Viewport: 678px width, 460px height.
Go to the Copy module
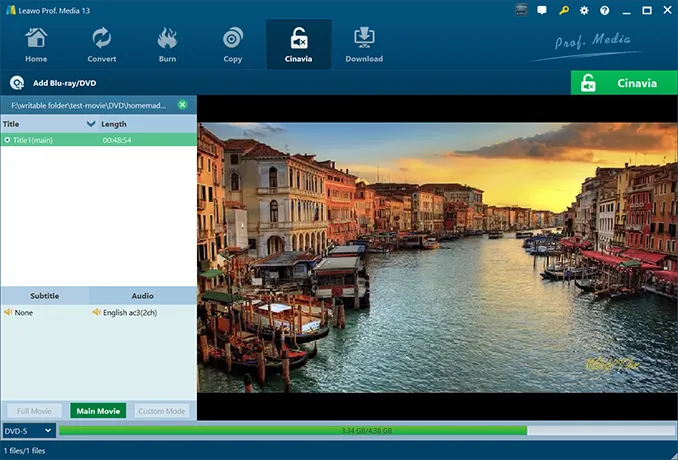[x=233, y=45]
